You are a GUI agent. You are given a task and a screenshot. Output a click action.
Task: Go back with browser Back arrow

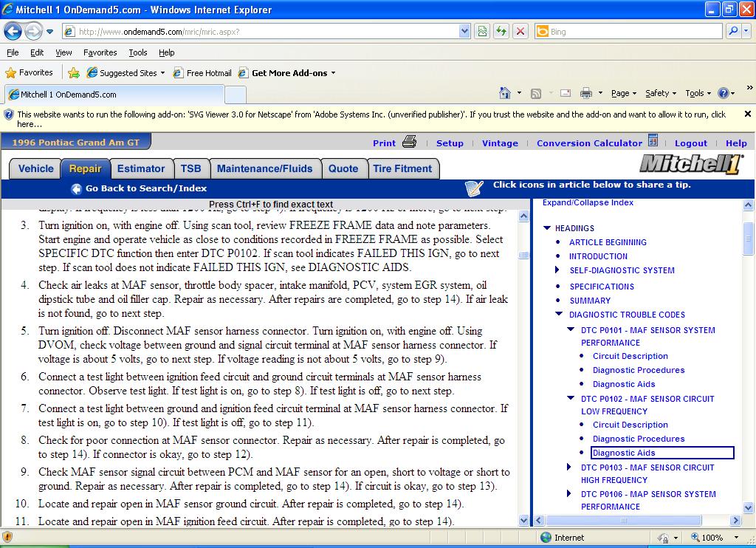click(13, 32)
